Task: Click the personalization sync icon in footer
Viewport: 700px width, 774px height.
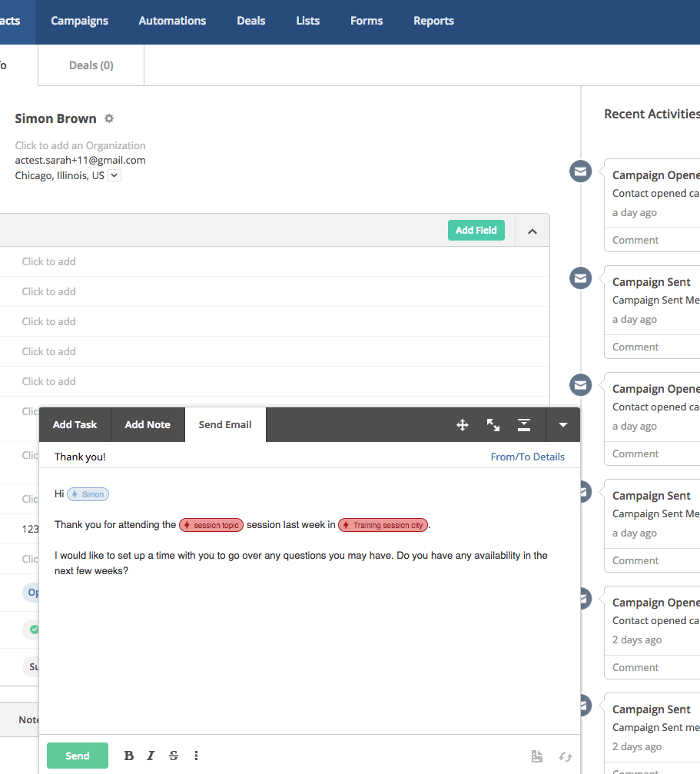Action: coord(566,757)
